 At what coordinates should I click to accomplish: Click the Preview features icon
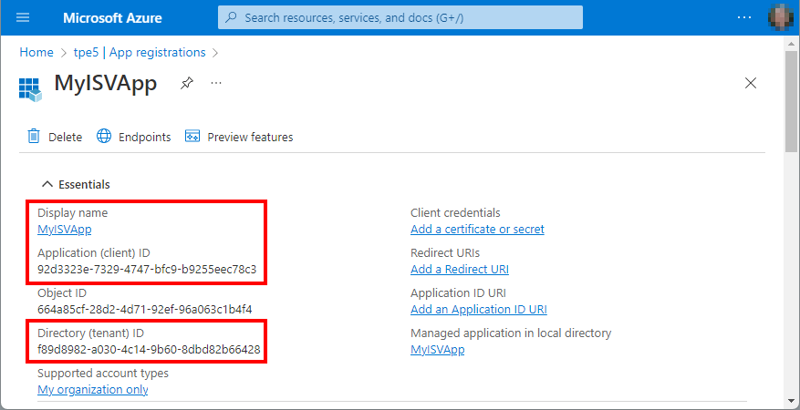pyautogui.click(x=192, y=136)
